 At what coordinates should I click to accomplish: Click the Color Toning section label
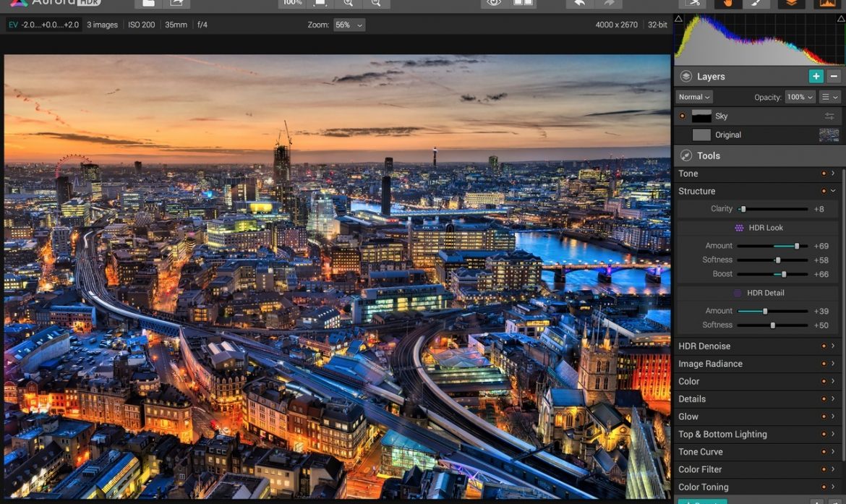point(703,487)
